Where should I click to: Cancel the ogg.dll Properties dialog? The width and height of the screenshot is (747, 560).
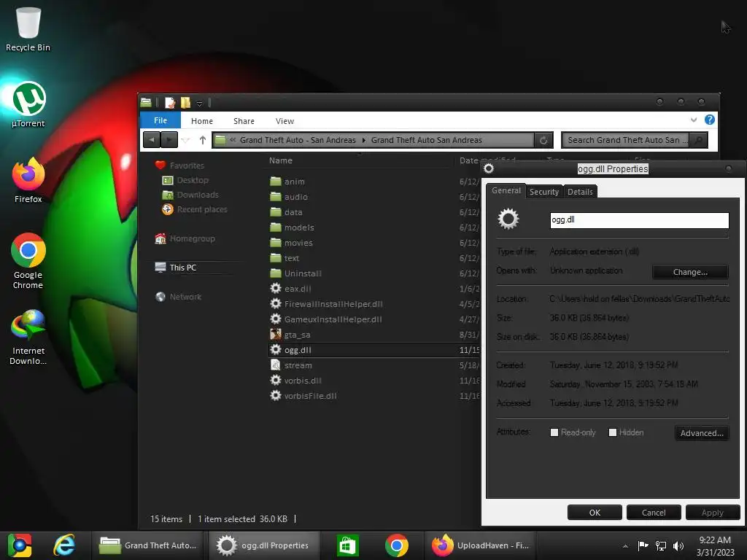653,513
